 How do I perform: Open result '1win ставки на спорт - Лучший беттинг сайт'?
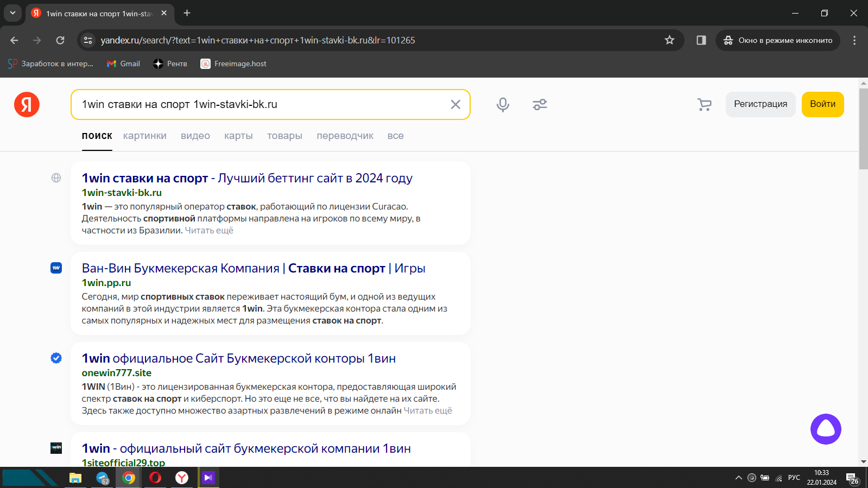coord(247,178)
